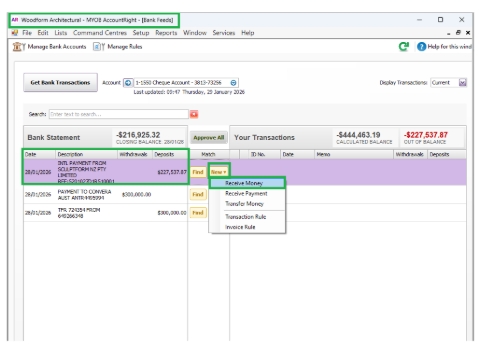This screenshot has height=360, width=480.
Task: Click the $300,000.00 deposit in the TFR row
Action: click(172, 213)
